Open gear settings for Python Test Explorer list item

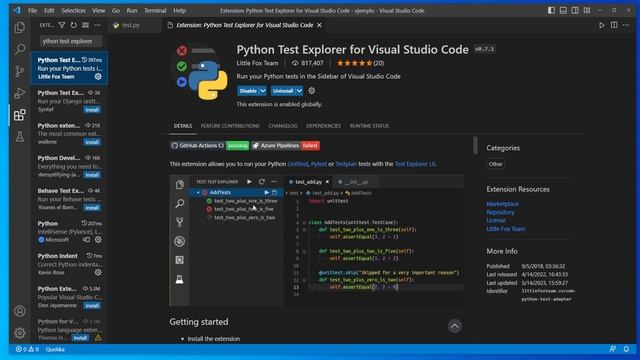click(x=98, y=76)
